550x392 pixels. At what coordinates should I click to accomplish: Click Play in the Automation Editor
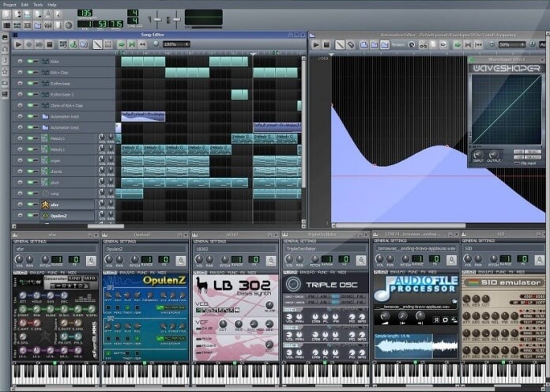click(315, 44)
